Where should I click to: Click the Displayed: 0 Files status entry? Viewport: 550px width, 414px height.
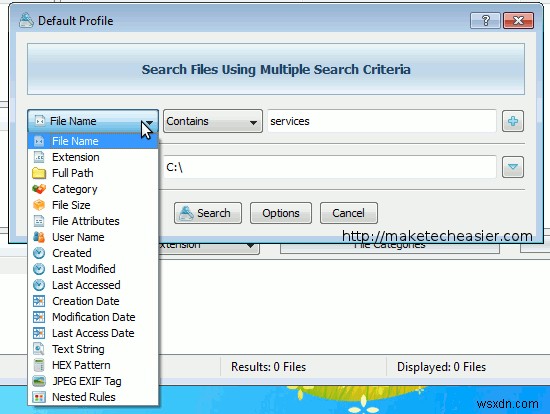pos(441,367)
